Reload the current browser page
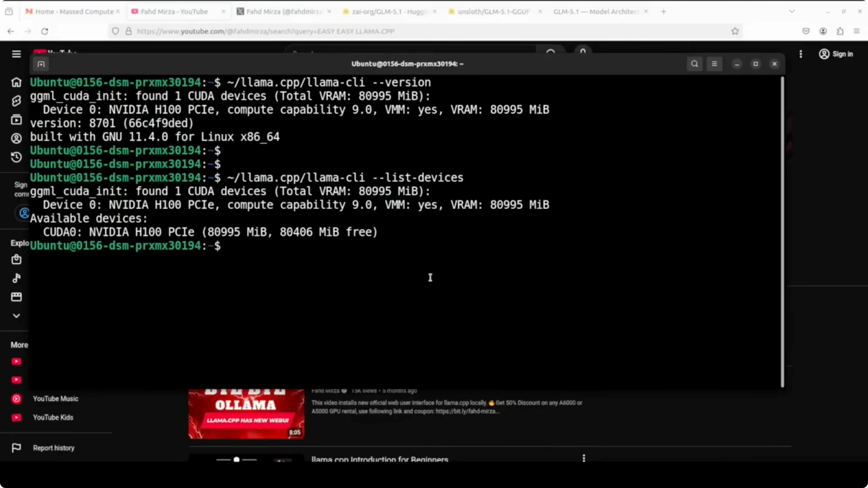Viewport: 868px width, 488px height. [x=45, y=31]
